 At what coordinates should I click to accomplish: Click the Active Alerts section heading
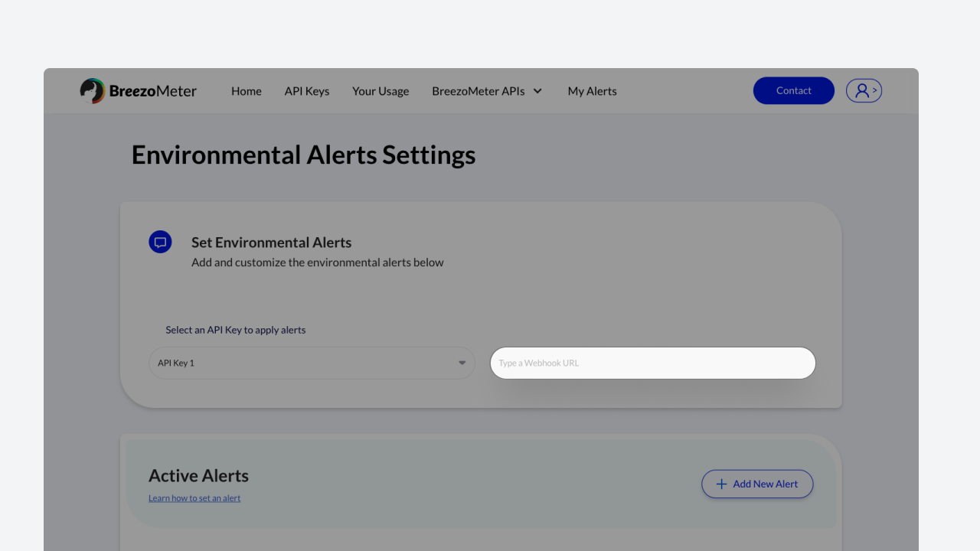tap(198, 475)
